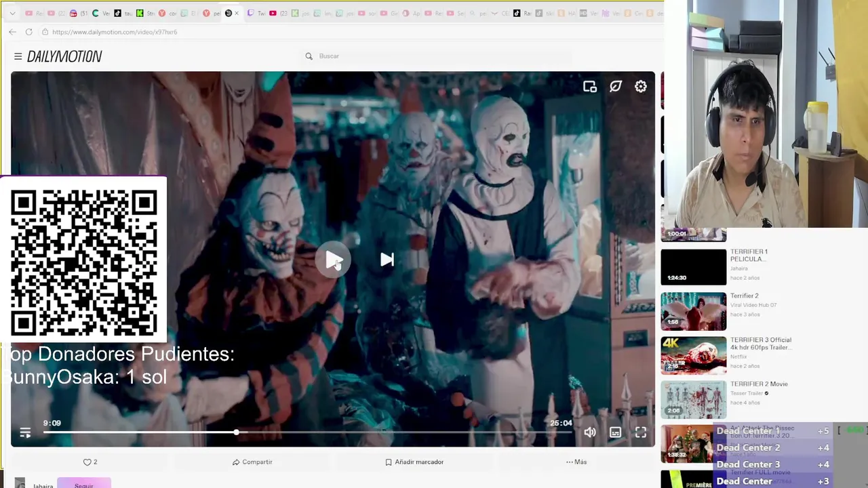Open the Dailymotion hamburger menu
Screen dimensions: 868x488
click(18, 56)
